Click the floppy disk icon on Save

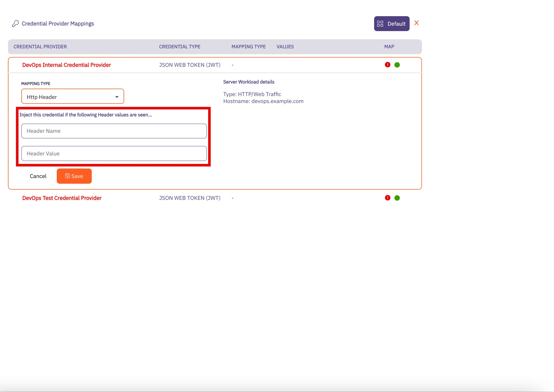tap(68, 176)
